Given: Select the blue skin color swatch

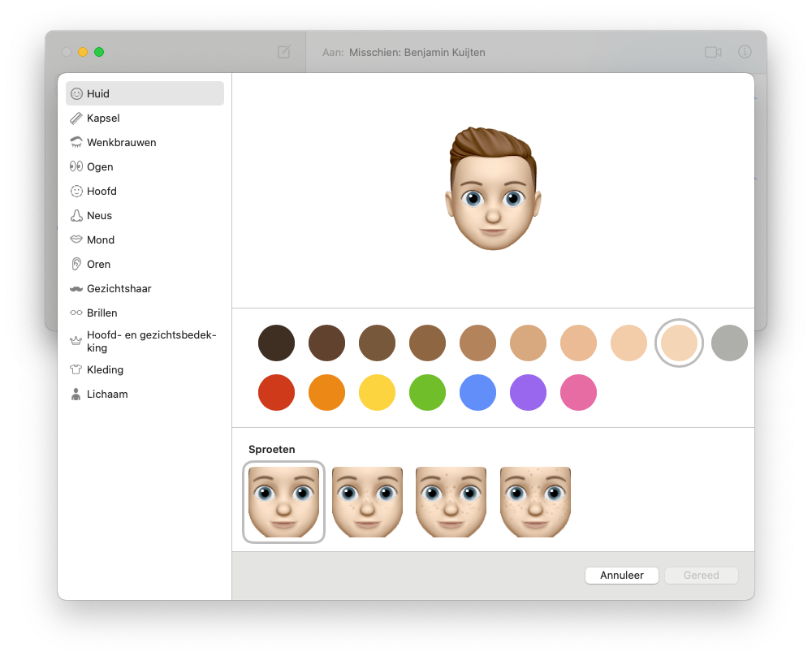Looking at the screenshot, I should pos(478,392).
